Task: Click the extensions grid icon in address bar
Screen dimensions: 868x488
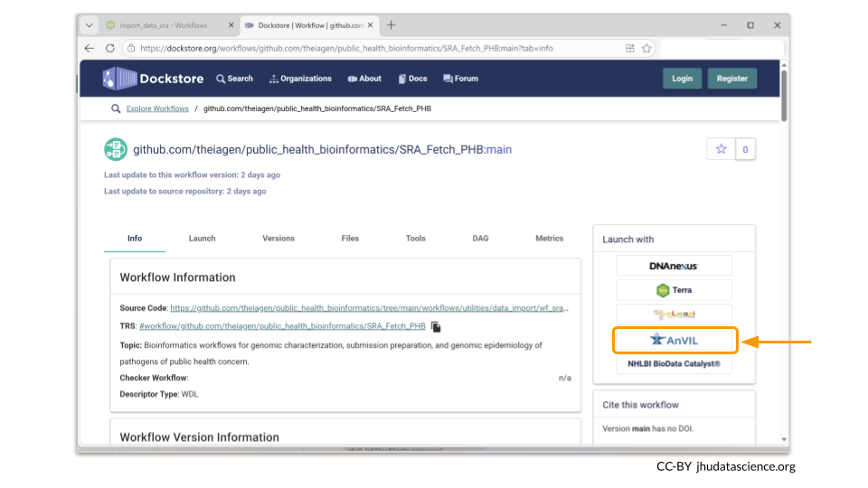Action: tap(630, 48)
